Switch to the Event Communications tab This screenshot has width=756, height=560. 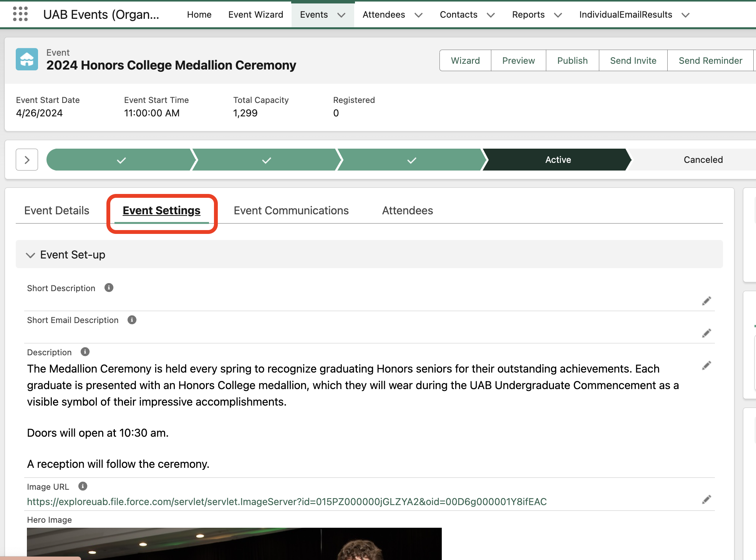tap(291, 210)
